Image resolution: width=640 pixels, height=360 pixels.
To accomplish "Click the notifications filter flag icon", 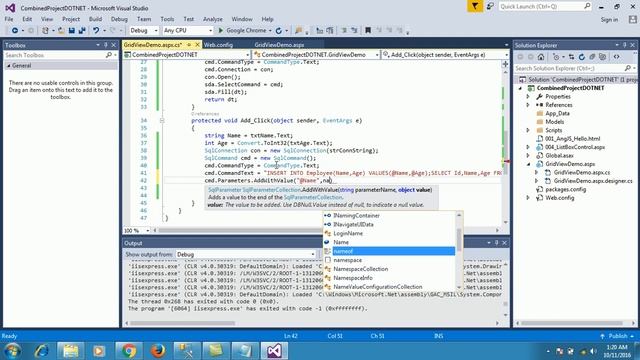I will [x=475, y=6].
